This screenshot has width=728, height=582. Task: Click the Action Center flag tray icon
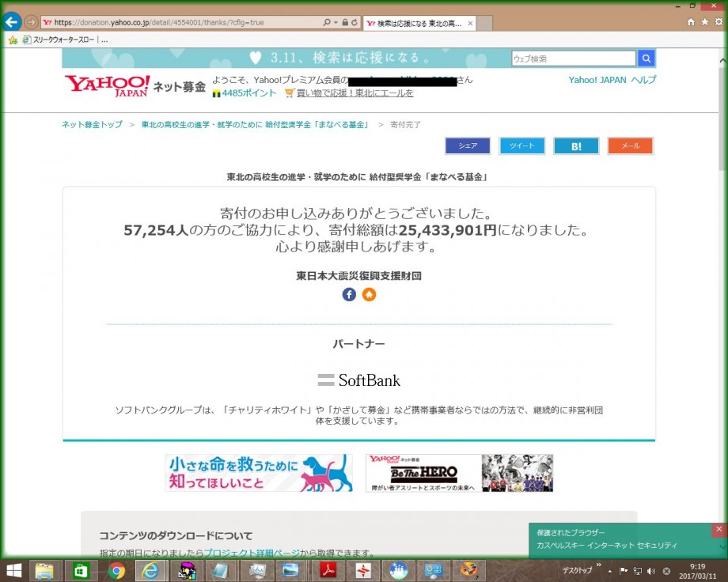coord(624,571)
